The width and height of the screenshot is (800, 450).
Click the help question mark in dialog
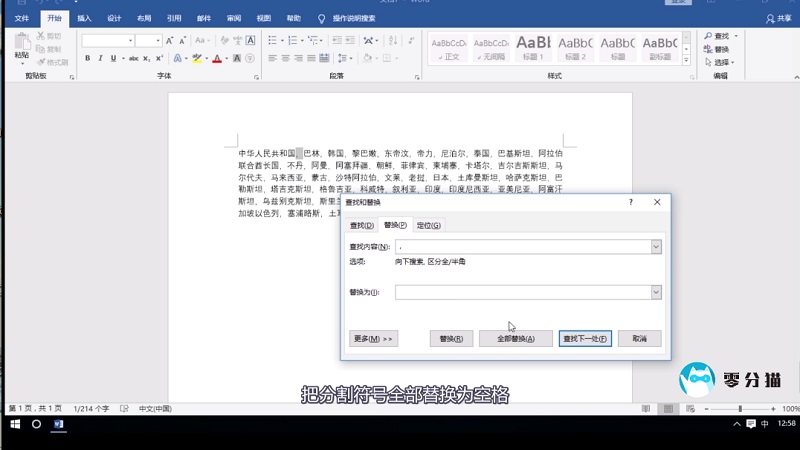630,202
